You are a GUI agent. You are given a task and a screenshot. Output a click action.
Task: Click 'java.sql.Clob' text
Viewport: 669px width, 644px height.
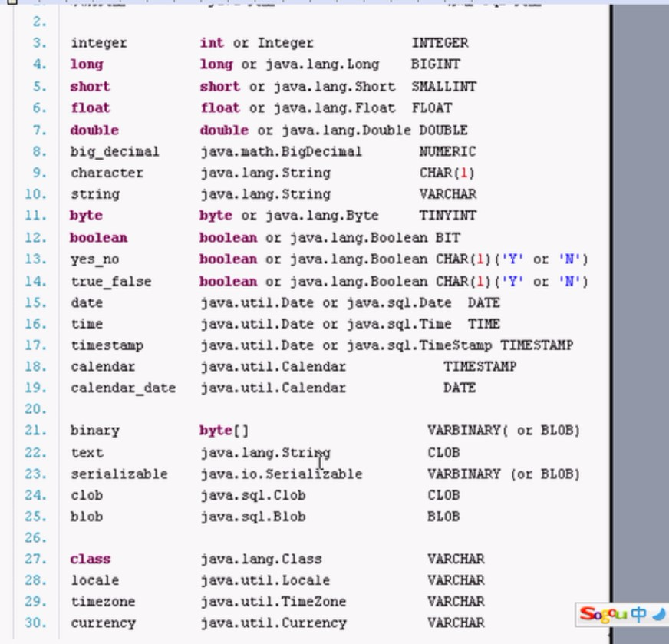[253, 495]
